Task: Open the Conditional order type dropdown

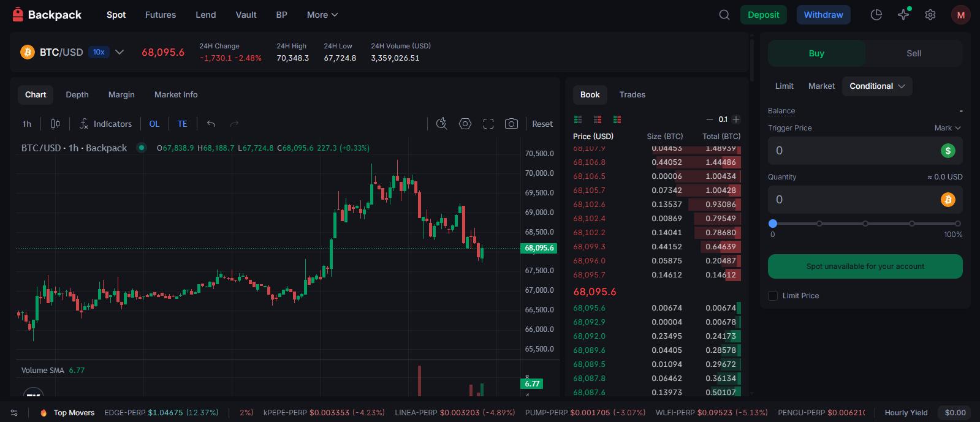Action: pyautogui.click(x=876, y=86)
